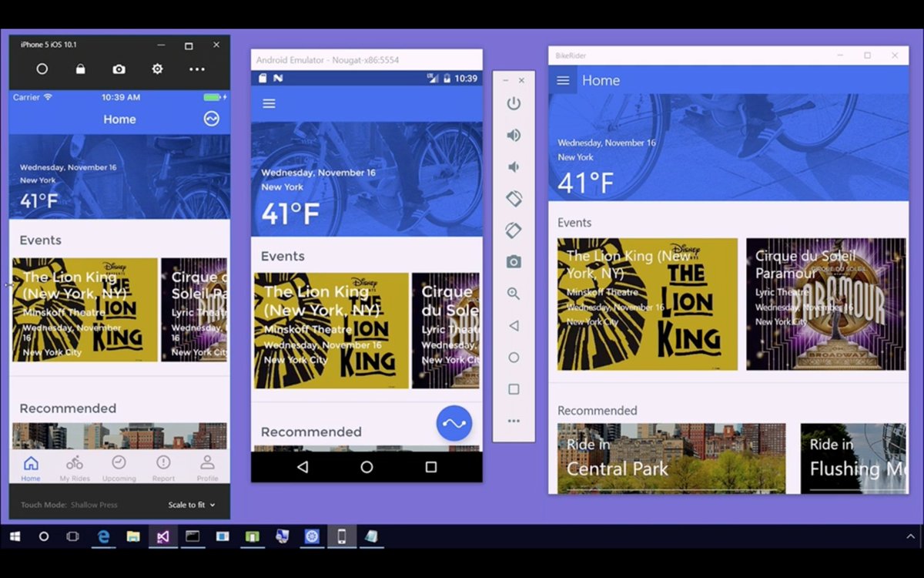Tap the Android back navigation triangle
The image size is (924, 578).
click(x=303, y=467)
